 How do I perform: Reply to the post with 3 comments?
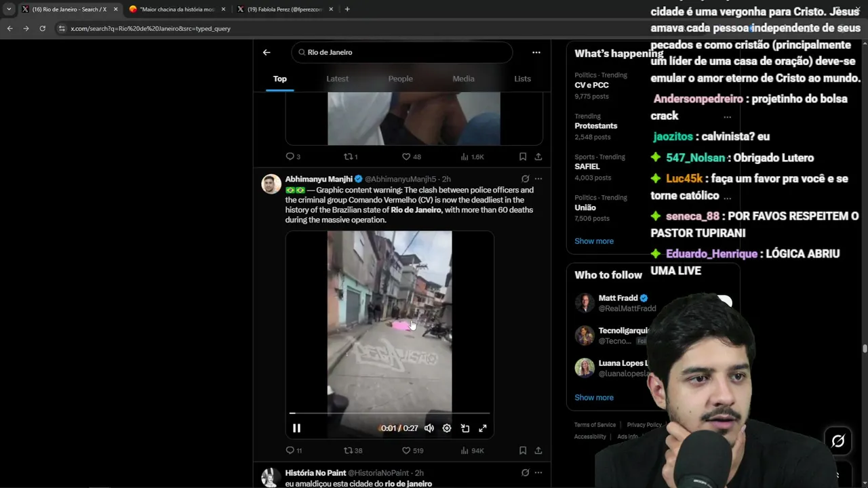pos(293,157)
